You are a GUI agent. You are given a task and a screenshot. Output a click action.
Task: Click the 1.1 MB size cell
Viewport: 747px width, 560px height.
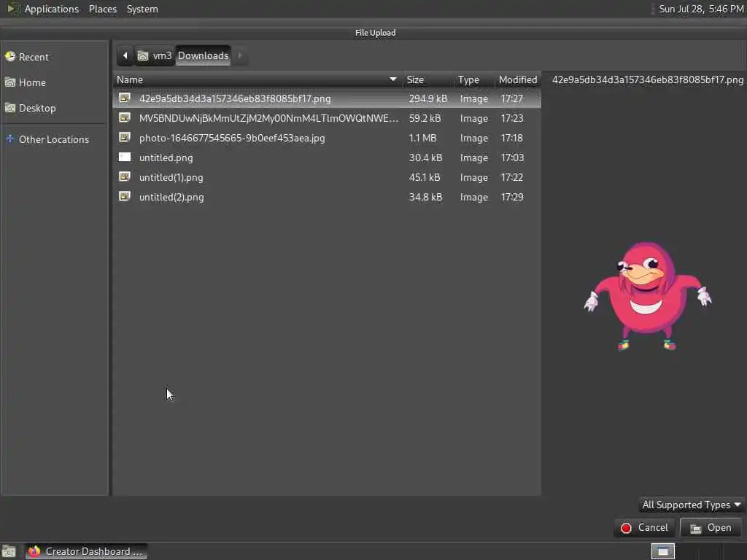[422, 138]
